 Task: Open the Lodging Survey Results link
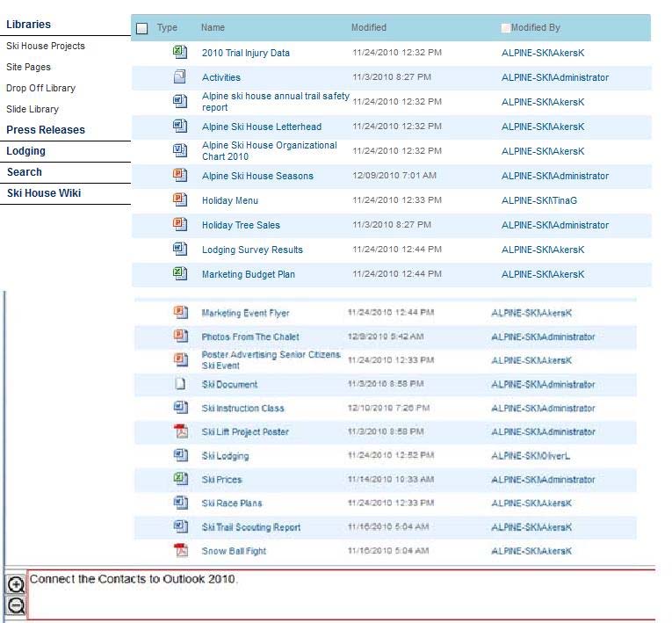(252, 250)
